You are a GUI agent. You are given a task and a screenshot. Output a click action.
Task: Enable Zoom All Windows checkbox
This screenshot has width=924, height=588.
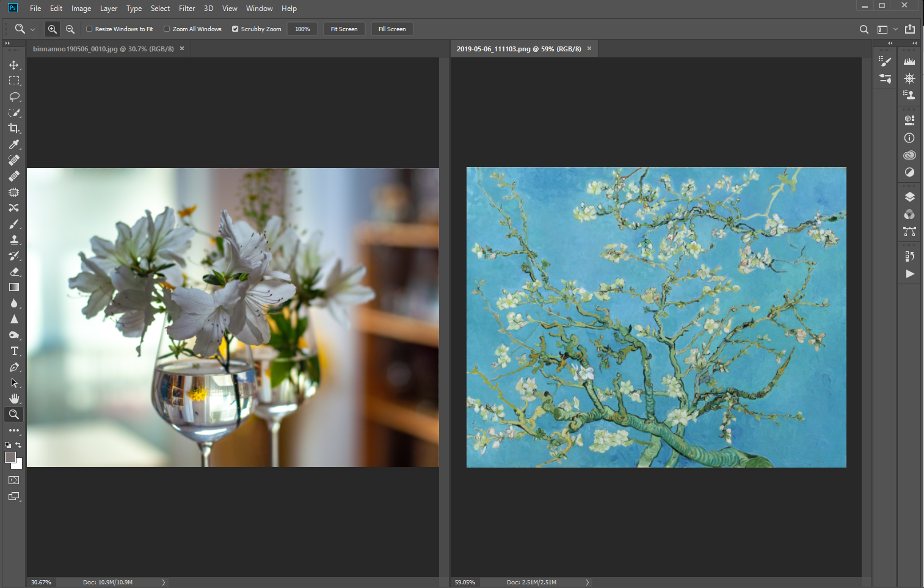[167, 29]
